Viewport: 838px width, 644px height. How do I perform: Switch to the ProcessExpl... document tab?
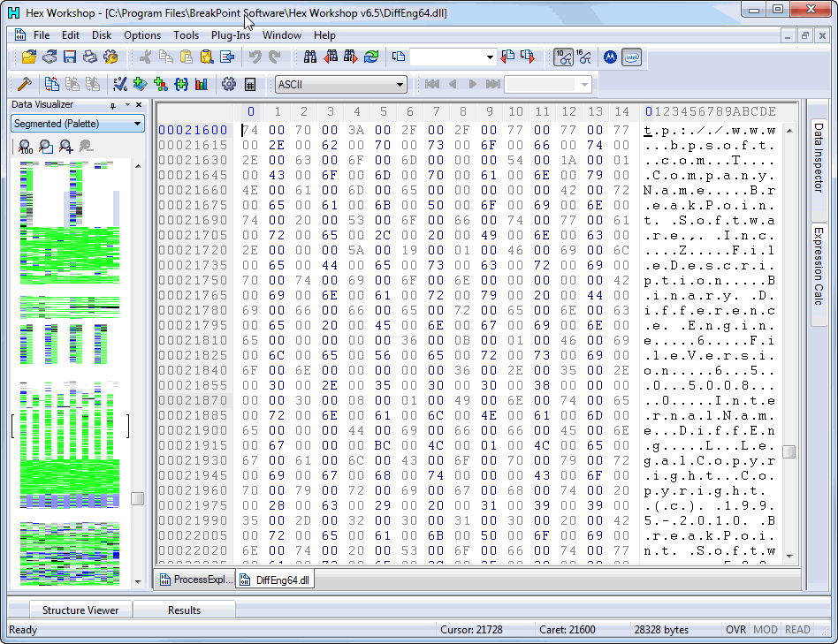(x=196, y=580)
